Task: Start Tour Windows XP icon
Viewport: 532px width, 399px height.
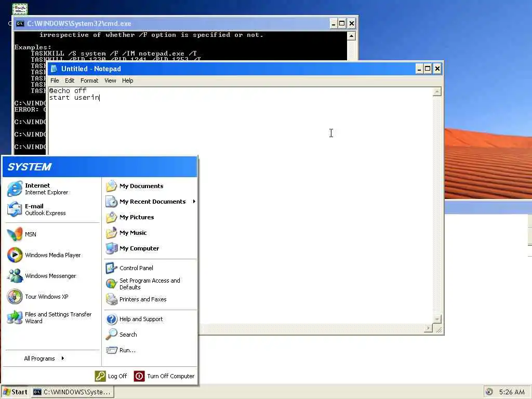Action: pyautogui.click(x=15, y=297)
